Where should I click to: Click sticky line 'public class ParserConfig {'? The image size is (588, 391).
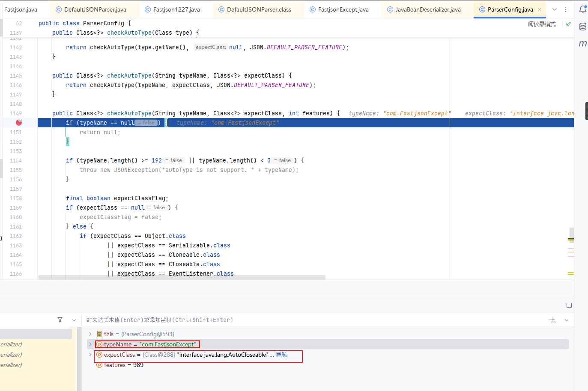tap(85, 23)
